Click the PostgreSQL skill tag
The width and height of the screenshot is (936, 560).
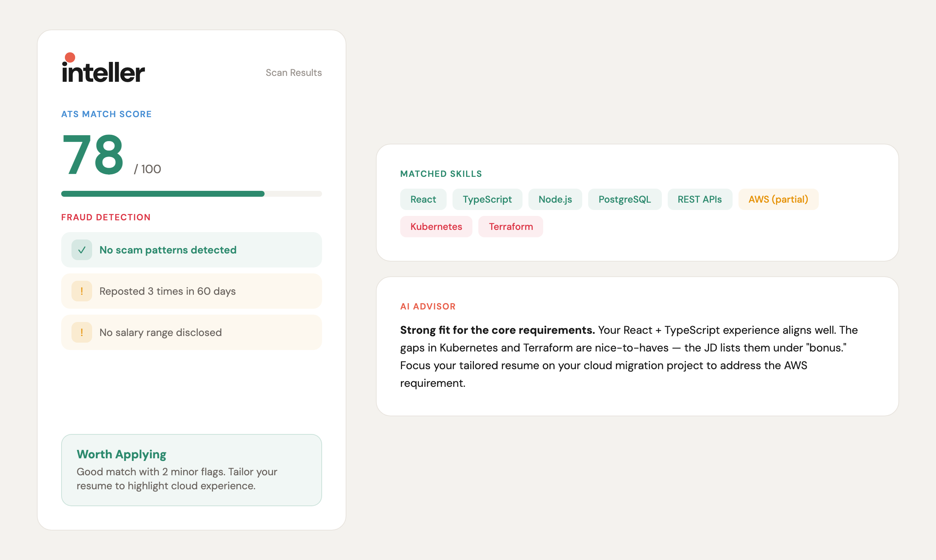pos(624,199)
